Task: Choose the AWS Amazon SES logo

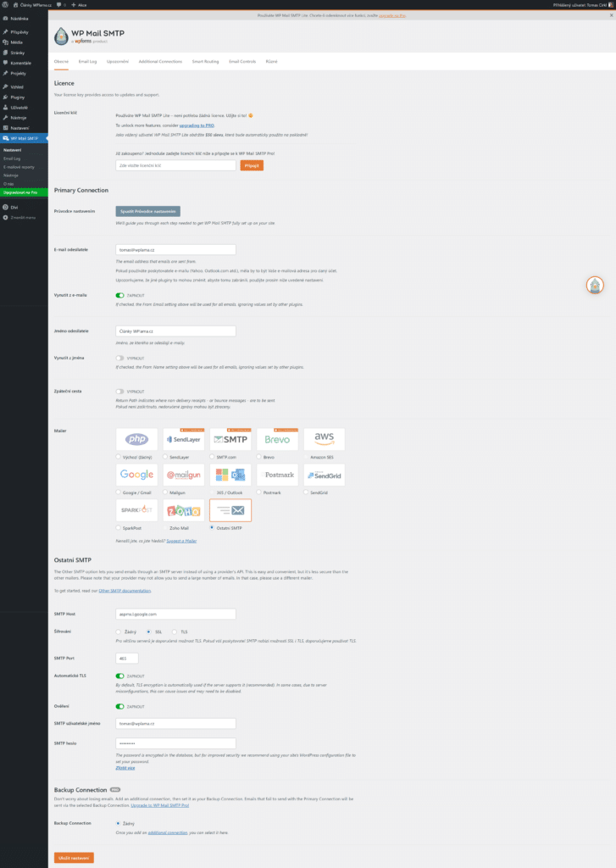Action: coord(325,440)
